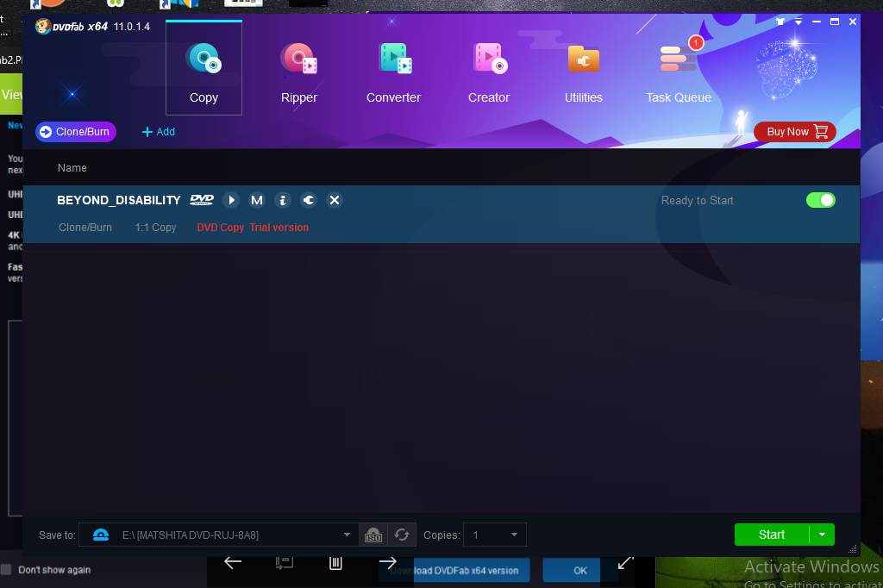Check Don't show again in background dialog
Viewport: 883px width, 588px height.
click(6, 569)
